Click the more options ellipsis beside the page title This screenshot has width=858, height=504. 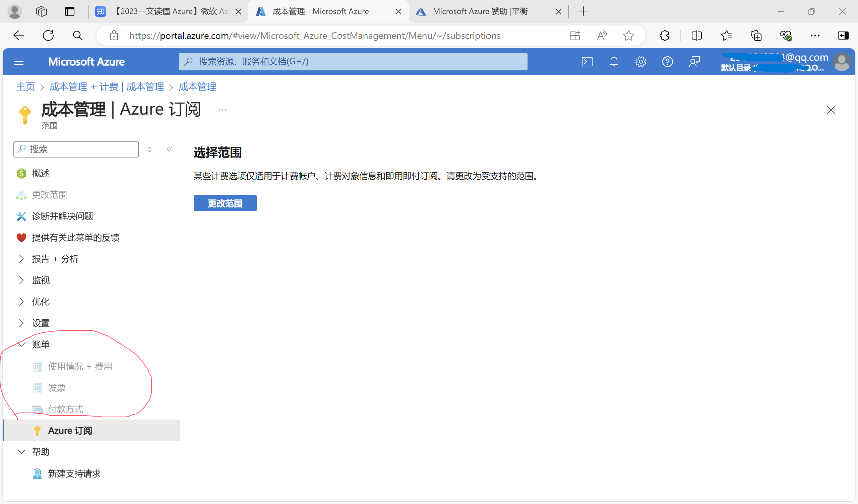(222, 110)
